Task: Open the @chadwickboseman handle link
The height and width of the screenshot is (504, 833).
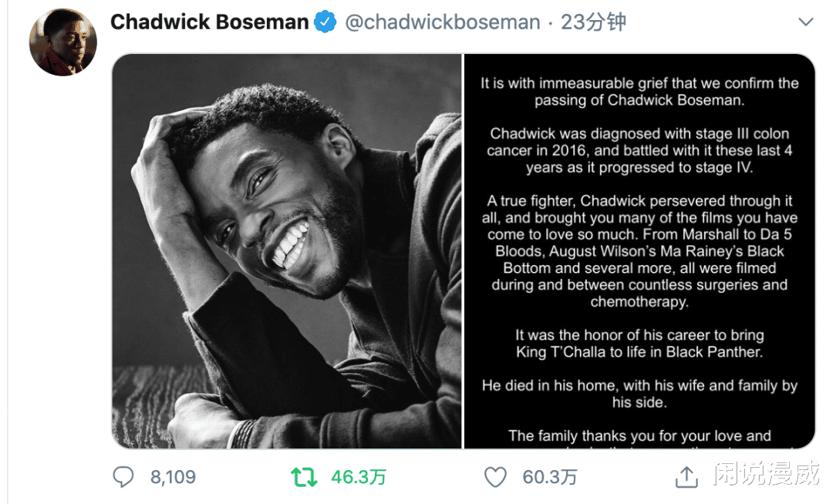Action: [442, 22]
